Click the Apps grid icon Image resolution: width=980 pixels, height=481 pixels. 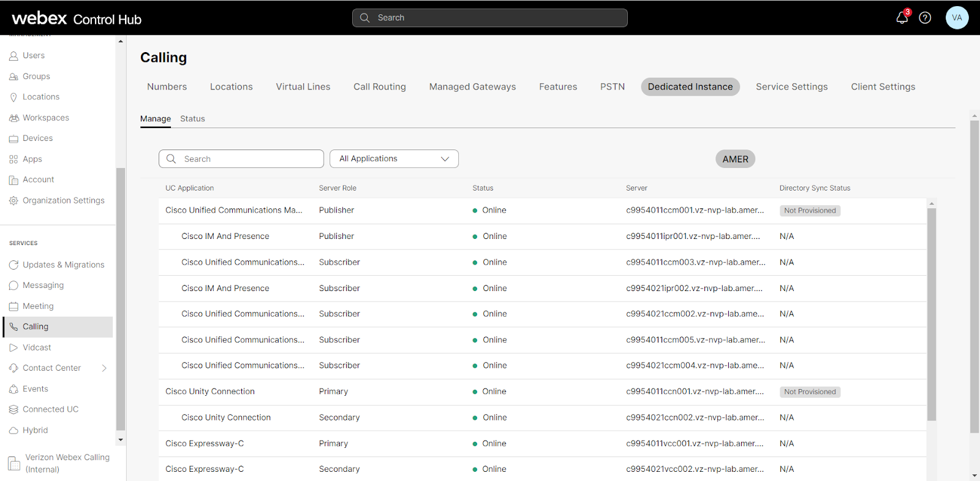click(13, 159)
